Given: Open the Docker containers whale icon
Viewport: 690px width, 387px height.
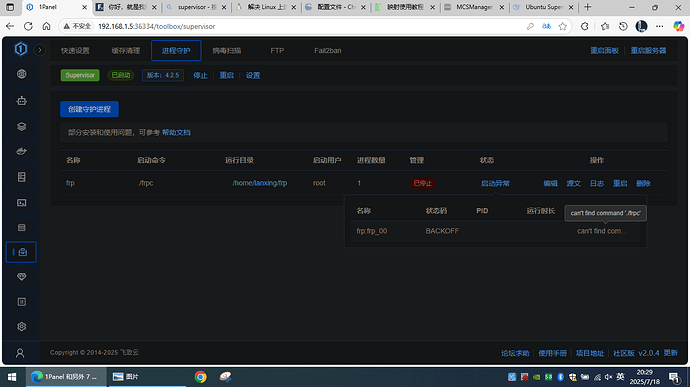Looking at the screenshot, I should [x=21, y=151].
